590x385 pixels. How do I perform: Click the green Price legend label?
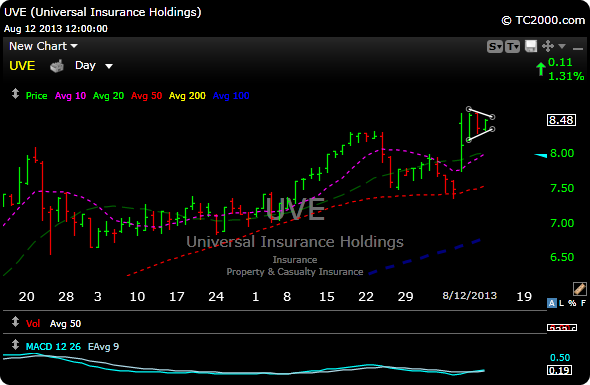[36, 96]
